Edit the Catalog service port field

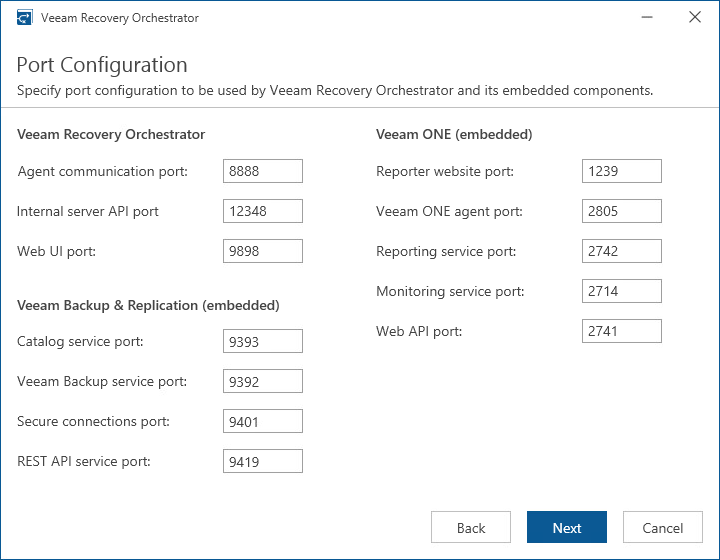point(263,341)
